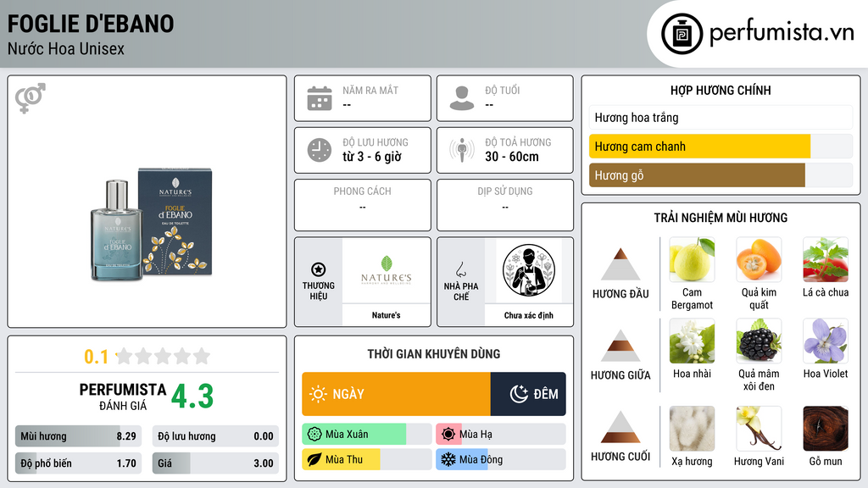Click the Dịp sử dụng info box
868x488 pixels.
[x=505, y=205]
